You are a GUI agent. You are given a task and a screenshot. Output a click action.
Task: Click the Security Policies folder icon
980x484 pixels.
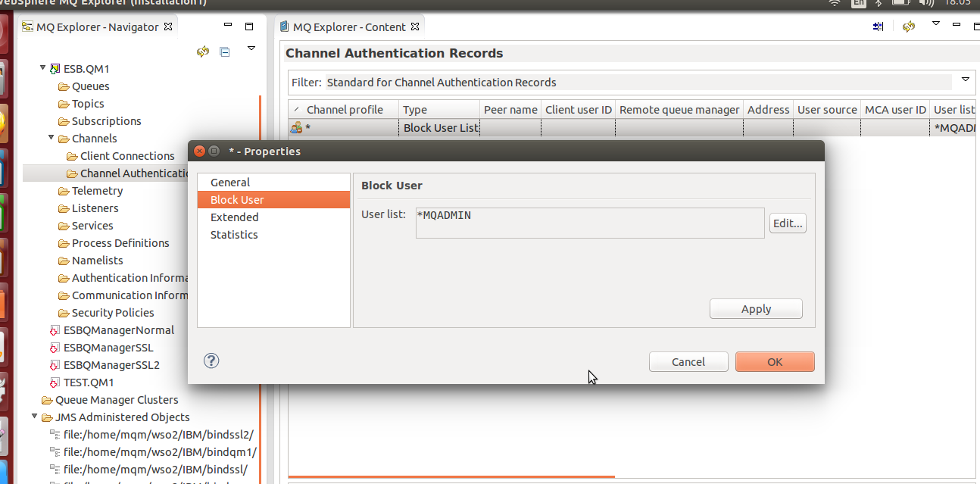point(64,313)
